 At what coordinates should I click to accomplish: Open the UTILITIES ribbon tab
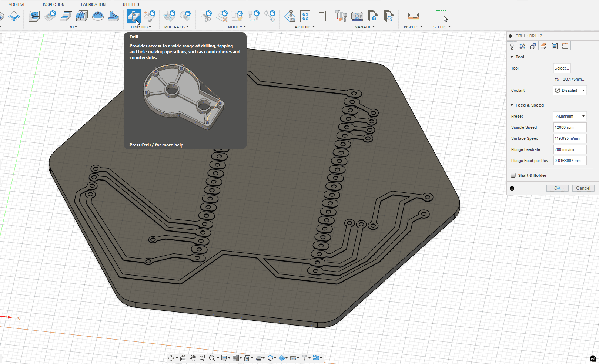pyautogui.click(x=131, y=4)
